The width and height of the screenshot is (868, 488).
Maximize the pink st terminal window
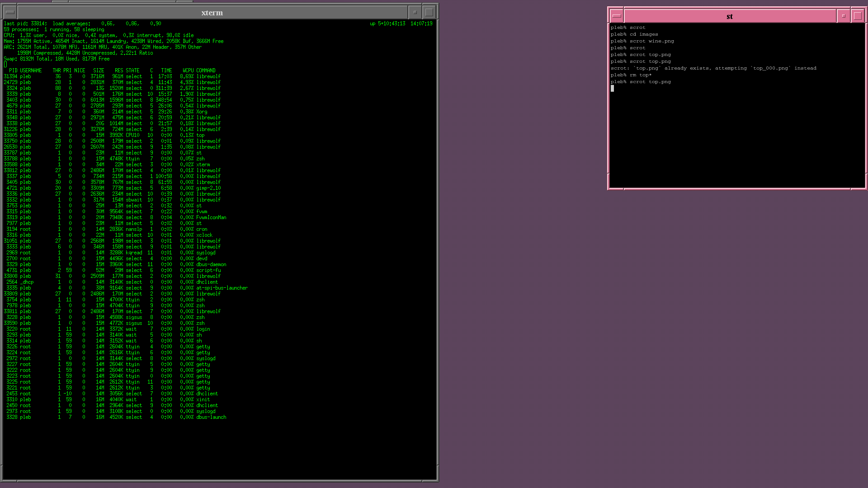pos(858,16)
